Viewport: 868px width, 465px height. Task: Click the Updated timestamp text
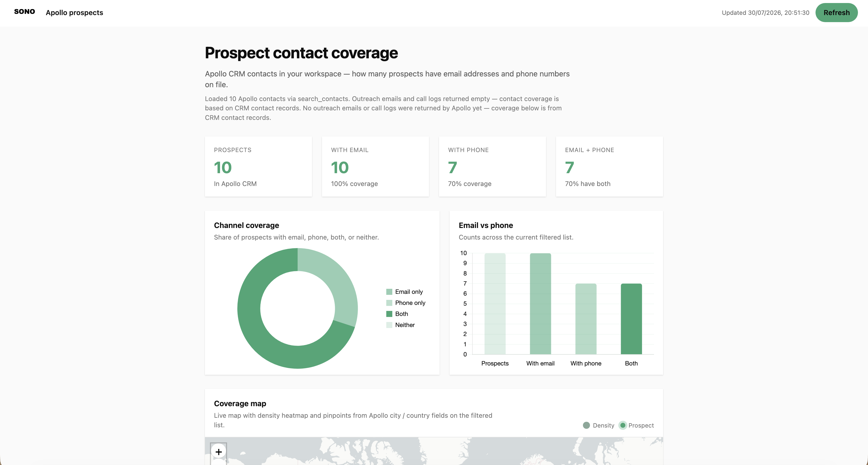tap(765, 13)
